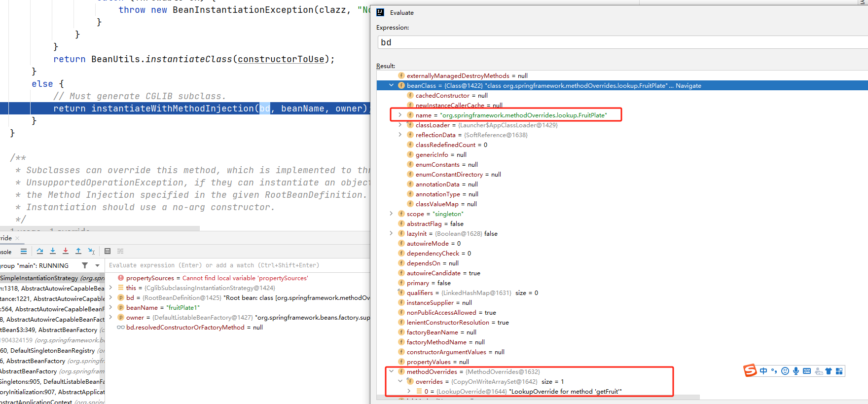This screenshot has width=868, height=404.
Task: Click the Navigate link on beanClass row
Action: click(688, 85)
